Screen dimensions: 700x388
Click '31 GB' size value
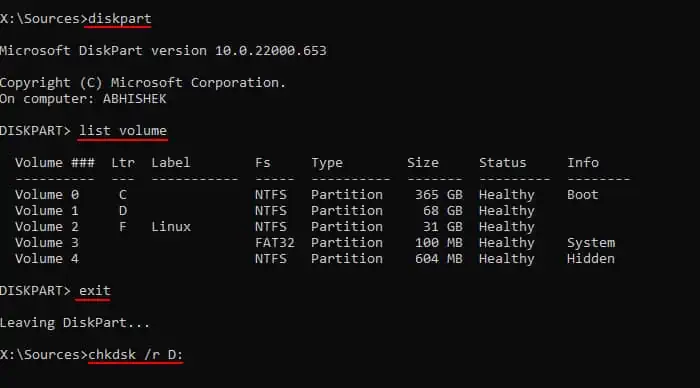[443, 227]
